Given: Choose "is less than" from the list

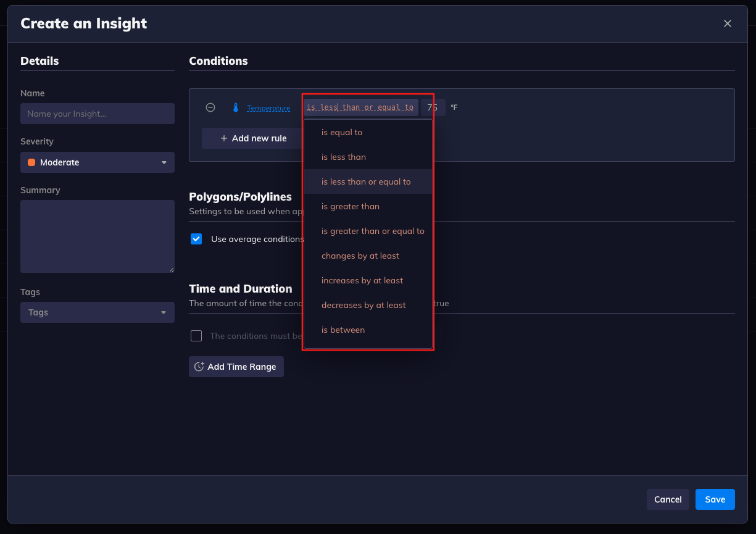Looking at the screenshot, I should (x=344, y=157).
